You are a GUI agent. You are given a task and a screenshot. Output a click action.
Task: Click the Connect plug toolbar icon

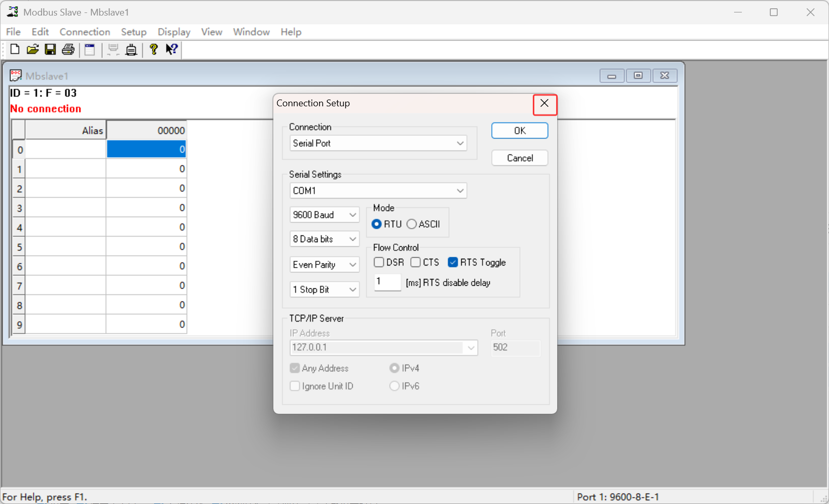pyautogui.click(x=131, y=49)
